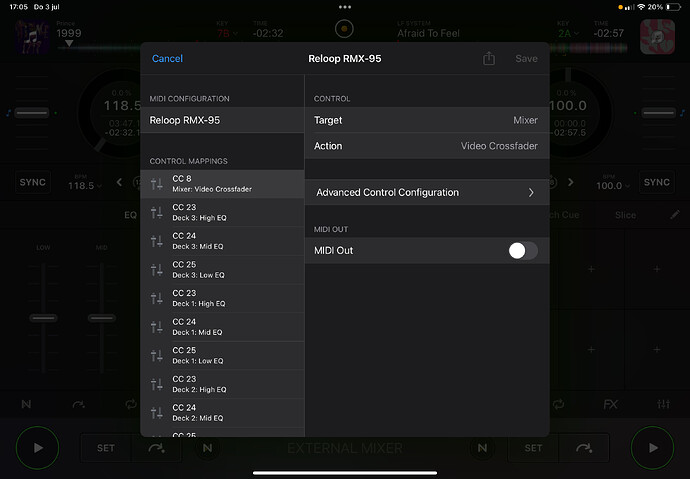Tap the center record button at top

click(x=344, y=29)
